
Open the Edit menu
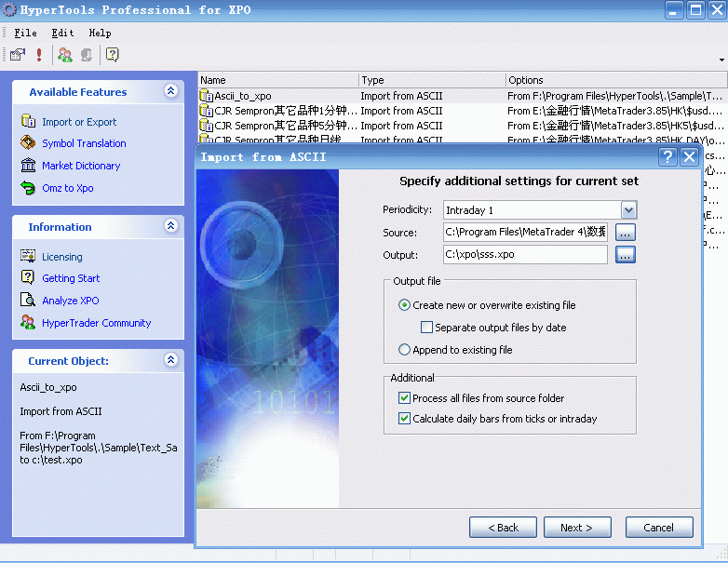(x=62, y=33)
